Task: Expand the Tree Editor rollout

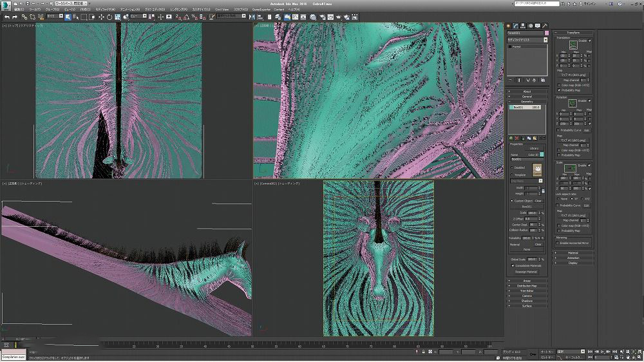Action: click(x=527, y=291)
